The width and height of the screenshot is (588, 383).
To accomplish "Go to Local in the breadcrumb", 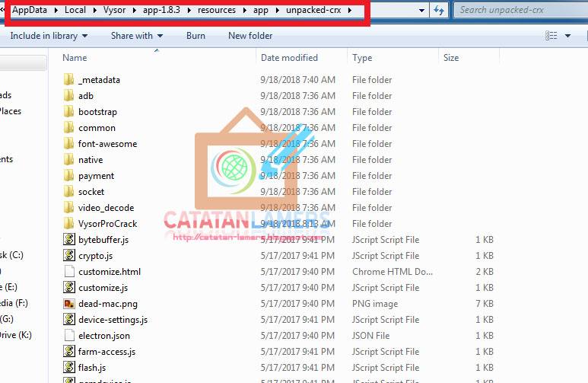I will pyautogui.click(x=75, y=10).
